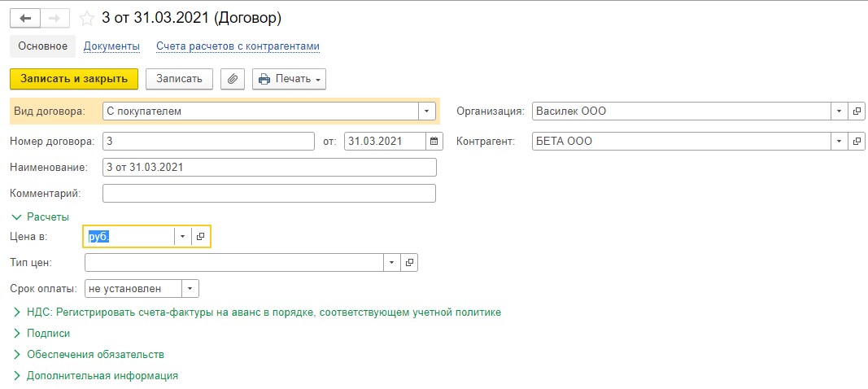Open the Печать dropdown menu
Image resolution: width=868 pixels, height=389 pixels.
click(289, 79)
